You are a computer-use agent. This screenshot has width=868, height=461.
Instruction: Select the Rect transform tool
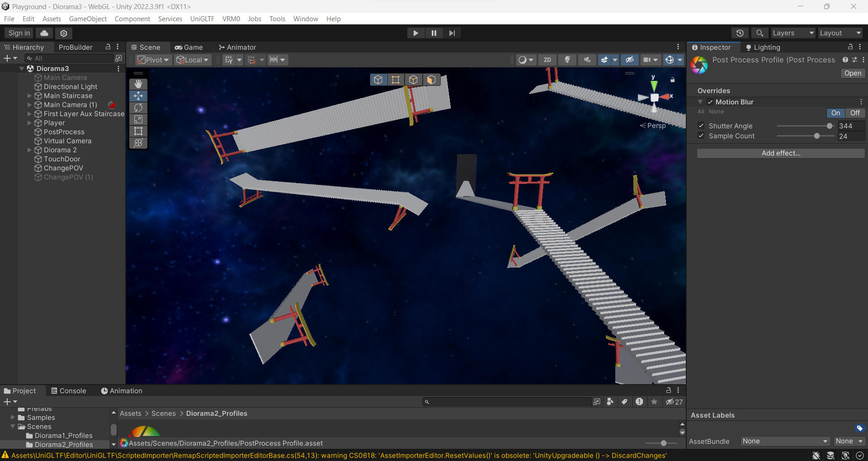coord(138,131)
